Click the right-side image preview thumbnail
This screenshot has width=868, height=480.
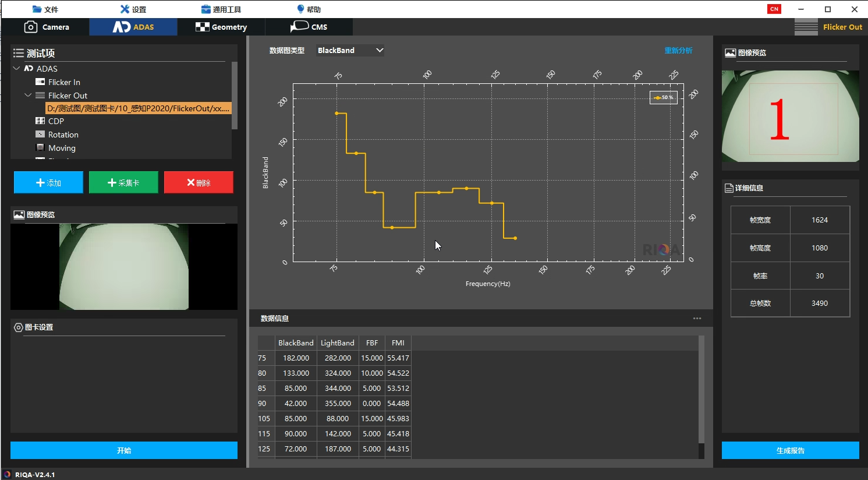click(790, 117)
